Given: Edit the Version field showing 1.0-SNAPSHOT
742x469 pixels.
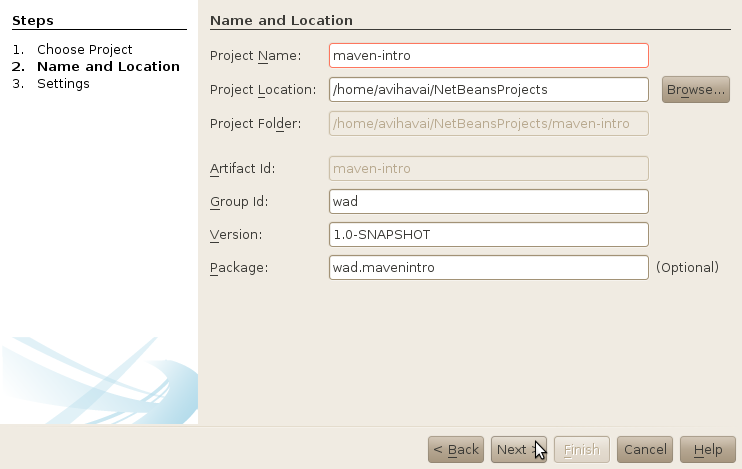Looking at the screenshot, I should [x=488, y=235].
